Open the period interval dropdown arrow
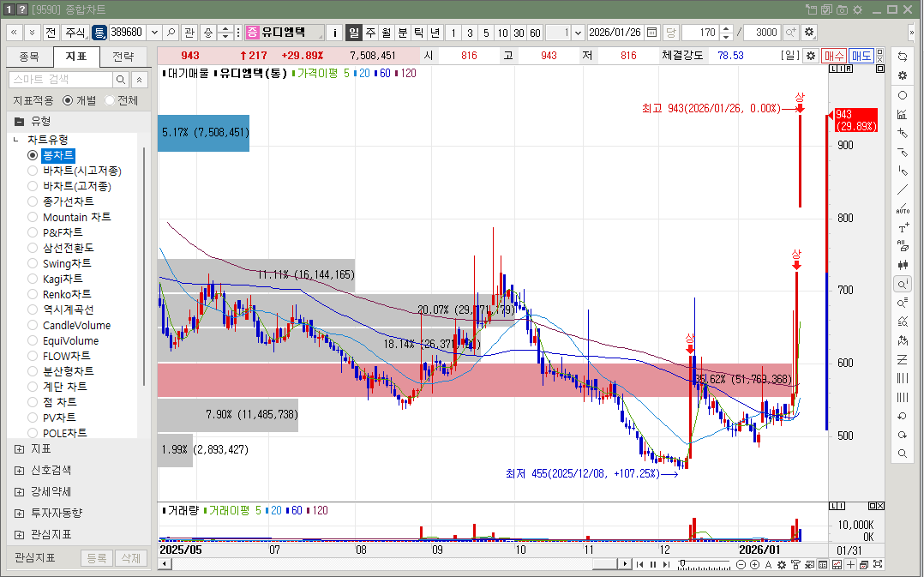 coord(578,33)
